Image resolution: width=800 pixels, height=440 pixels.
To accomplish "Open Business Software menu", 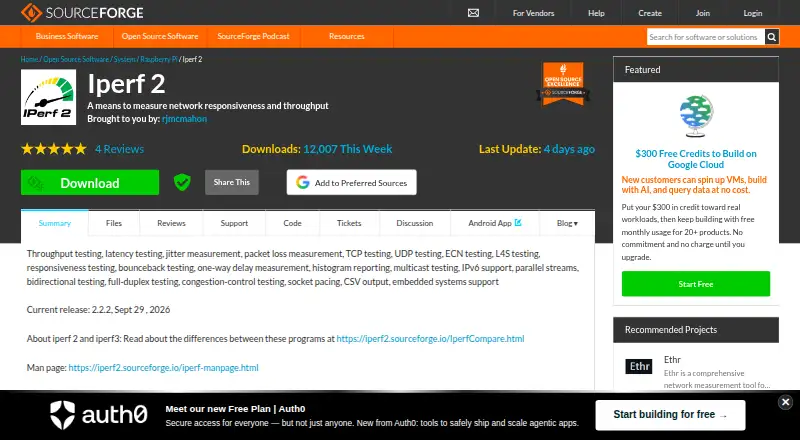I will [x=67, y=36].
